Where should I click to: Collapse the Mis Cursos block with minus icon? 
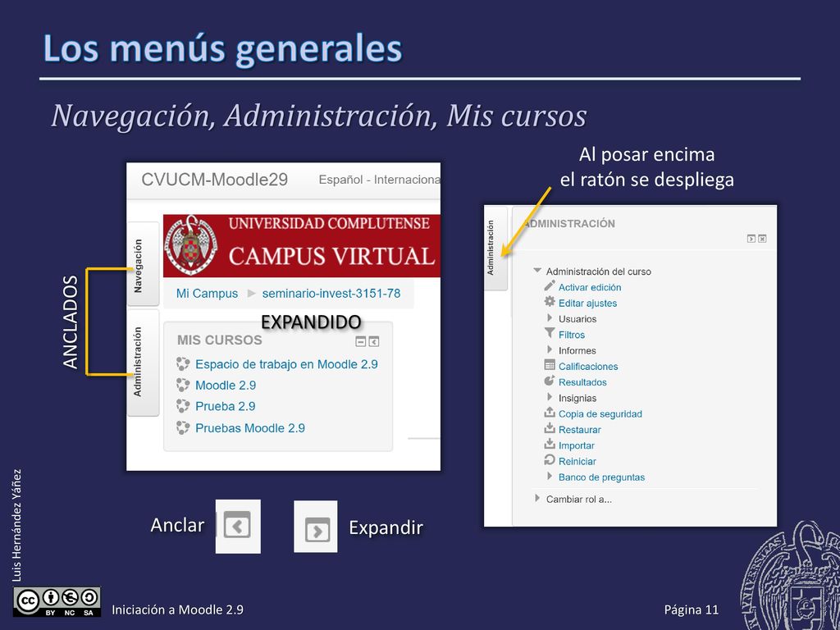[x=361, y=341]
